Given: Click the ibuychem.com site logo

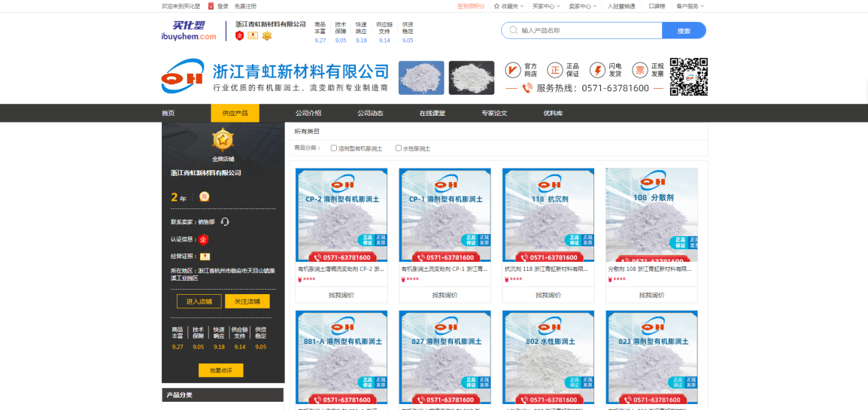Looking at the screenshot, I should pos(189,31).
